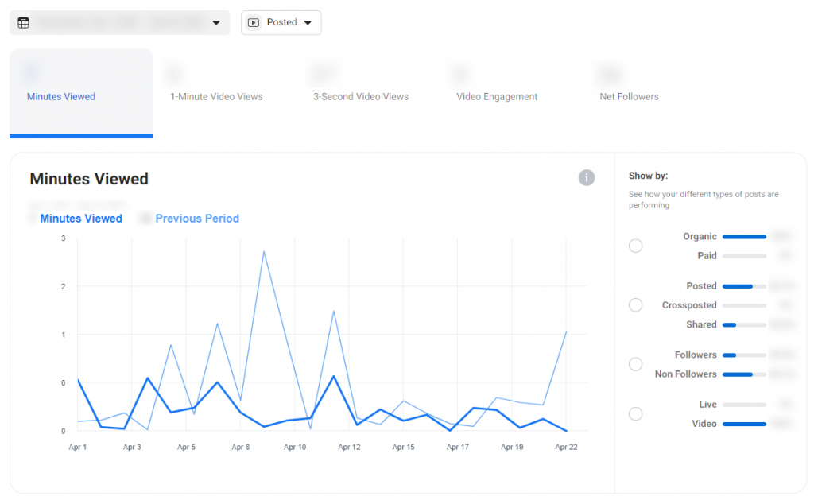Expand the date range dropdown arrow
Image resolution: width=814 pixels, height=504 pixels.
[x=216, y=23]
